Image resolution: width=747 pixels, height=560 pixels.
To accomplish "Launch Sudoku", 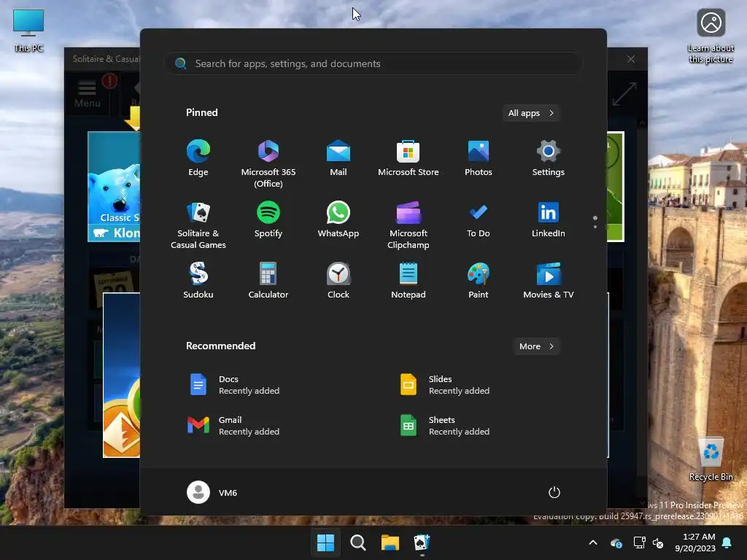I will tap(198, 281).
